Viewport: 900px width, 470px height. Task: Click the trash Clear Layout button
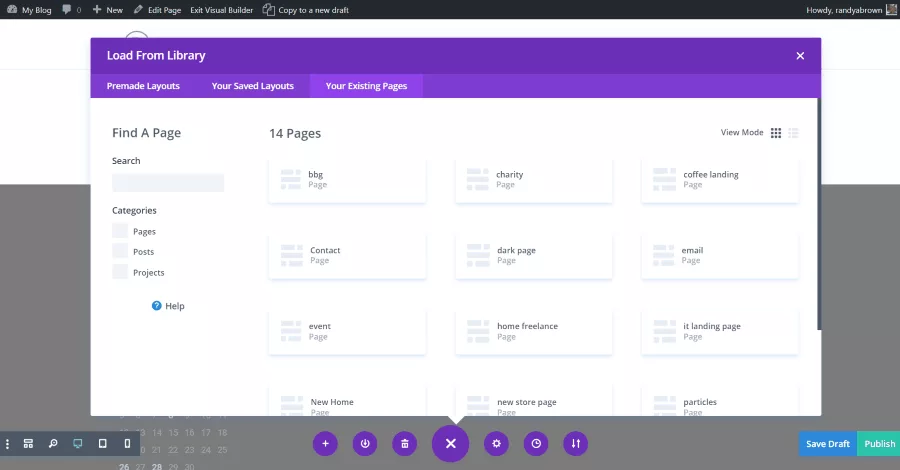pyautogui.click(x=405, y=444)
